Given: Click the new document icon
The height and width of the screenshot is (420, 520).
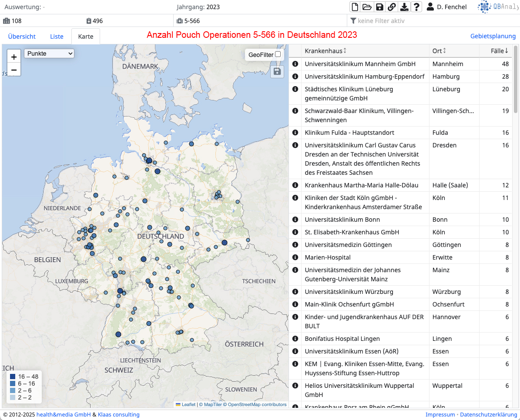Looking at the screenshot, I should click(355, 7).
